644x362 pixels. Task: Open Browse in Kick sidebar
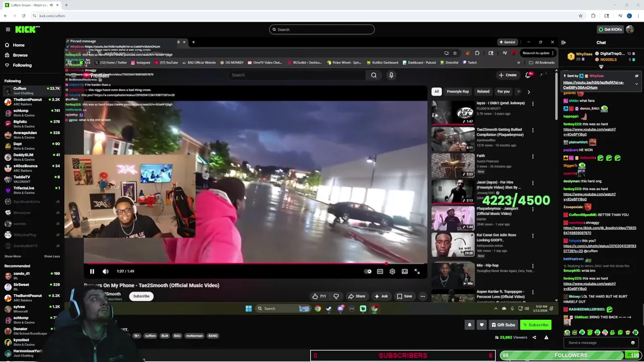point(20,55)
